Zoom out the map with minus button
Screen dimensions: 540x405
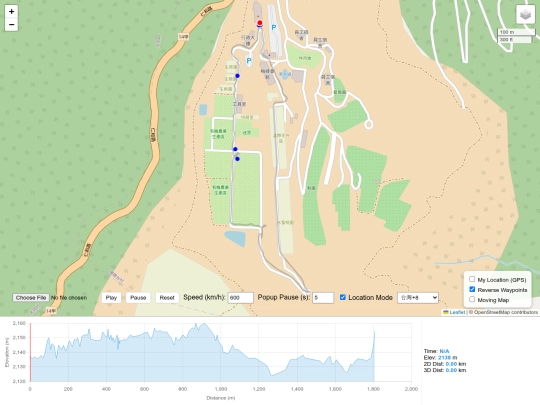(11, 24)
